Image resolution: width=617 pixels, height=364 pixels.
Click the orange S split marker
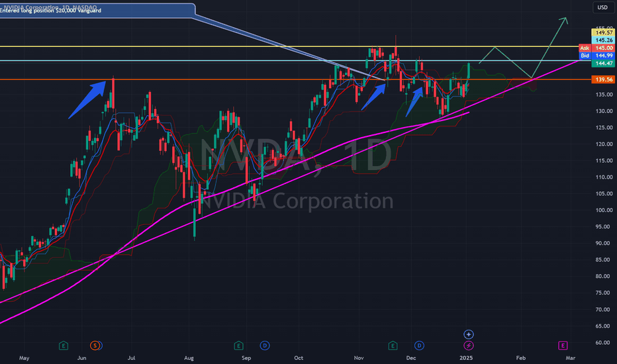tap(95, 346)
